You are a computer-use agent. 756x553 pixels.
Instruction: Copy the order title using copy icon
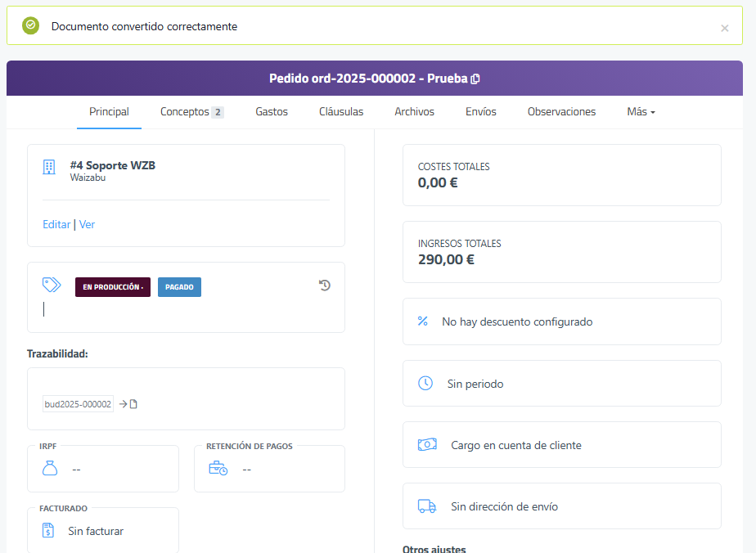[x=475, y=79]
